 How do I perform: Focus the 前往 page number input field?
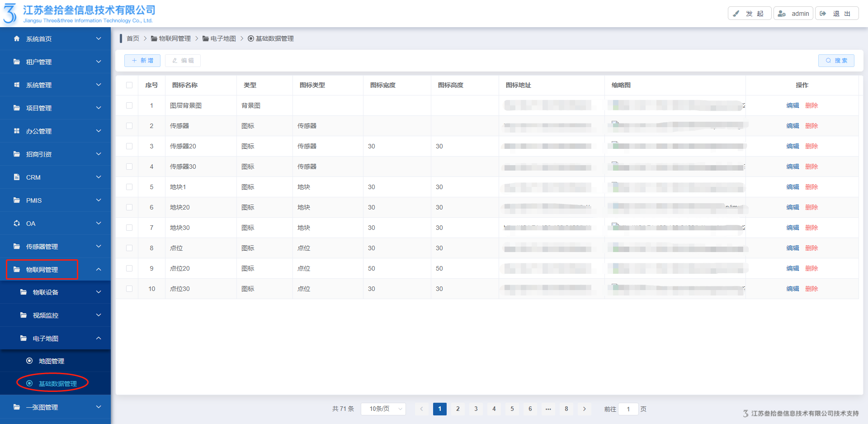point(628,409)
